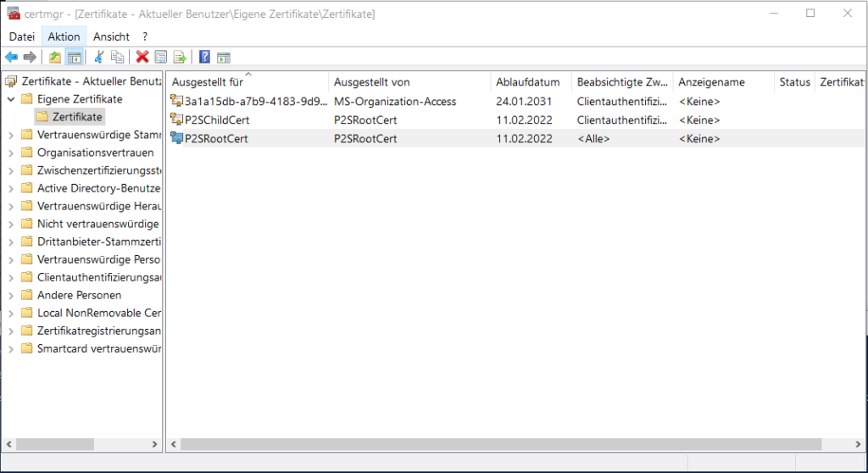Screen dimensions: 868x473
Task: Expand the Smartcard vertrauenswürdige node
Action: [11, 348]
